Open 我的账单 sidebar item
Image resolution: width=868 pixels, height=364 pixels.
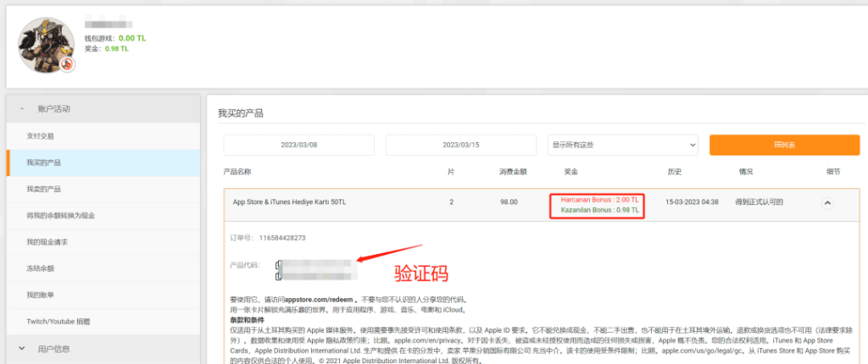click(103, 295)
